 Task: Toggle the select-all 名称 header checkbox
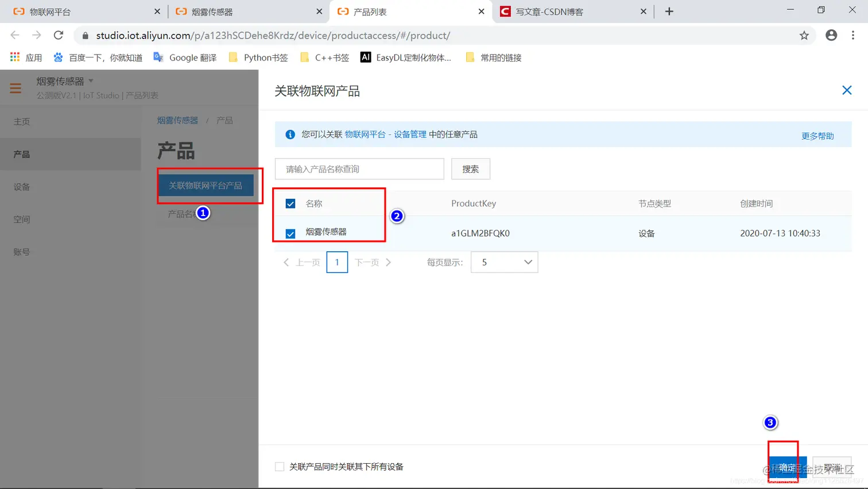290,203
